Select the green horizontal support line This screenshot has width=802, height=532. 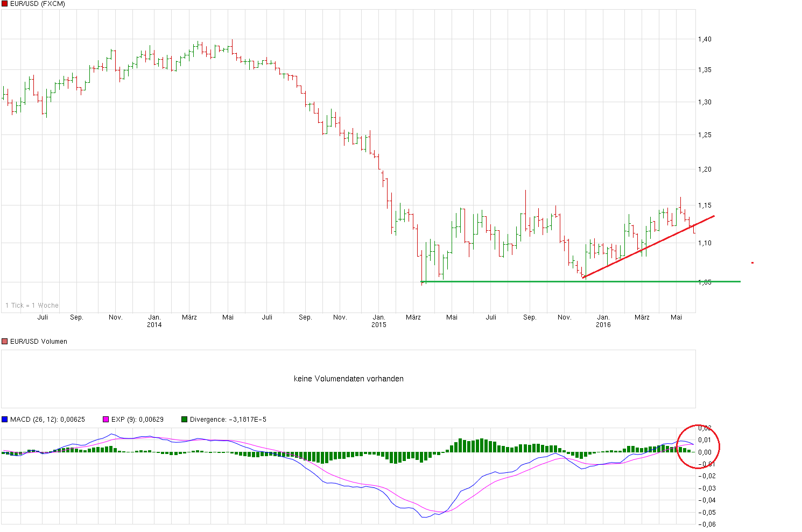click(x=581, y=281)
